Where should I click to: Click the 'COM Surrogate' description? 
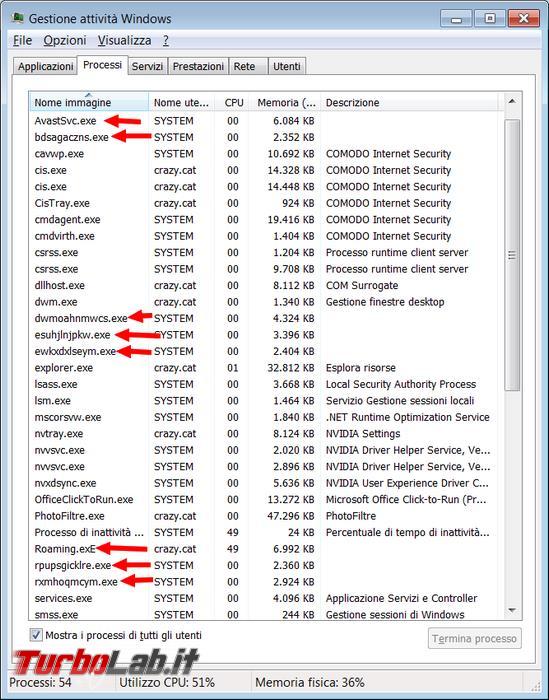[x=362, y=286]
